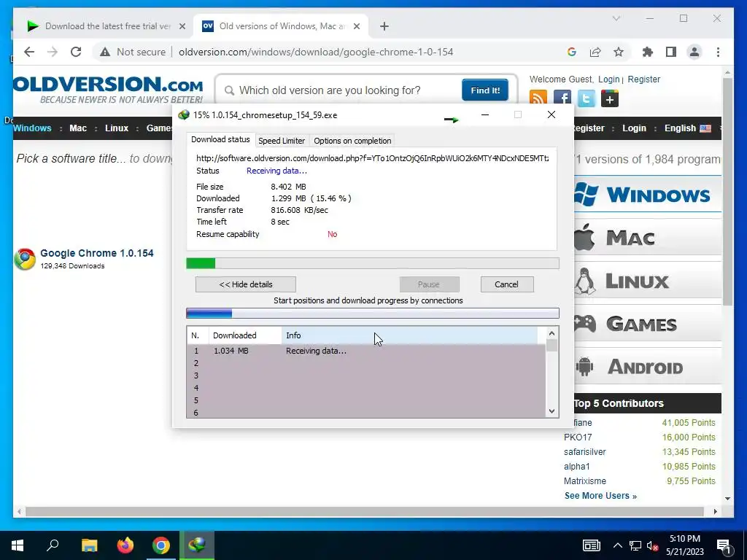This screenshot has height=560, width=747.
Task: Open Options on completion tab
Action: pyautogui.click(x=352, y=141)
